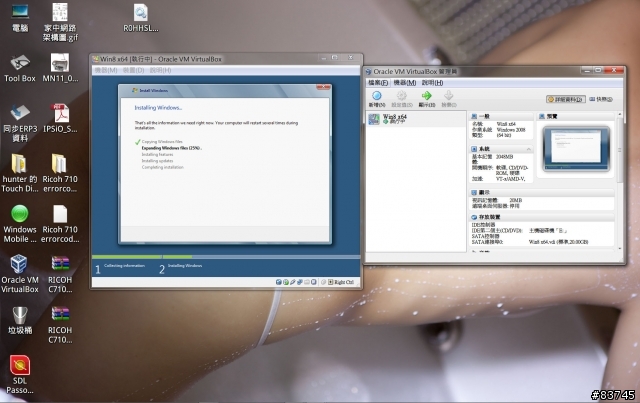Viewport: 640px width, 403px height.
Task: Open the 說明(H) menu in Win8 x64 window
Action: click(x=160, y=70)
